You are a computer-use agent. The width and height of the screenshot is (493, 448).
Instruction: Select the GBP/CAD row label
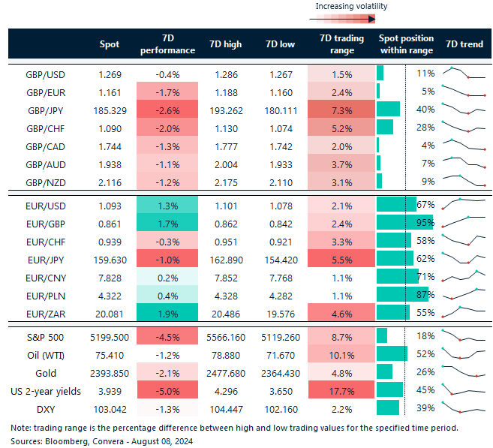coord(46,147)
